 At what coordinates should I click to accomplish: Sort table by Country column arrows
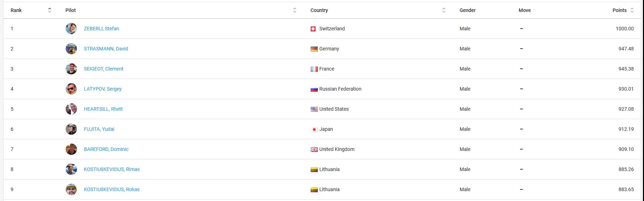pos(444,10)
